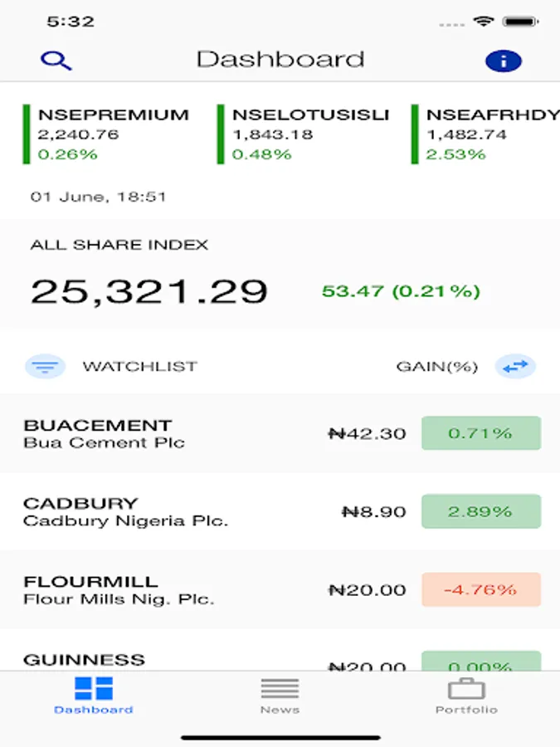Tap the red -4.76% loss badge

(x=480, y=589)
